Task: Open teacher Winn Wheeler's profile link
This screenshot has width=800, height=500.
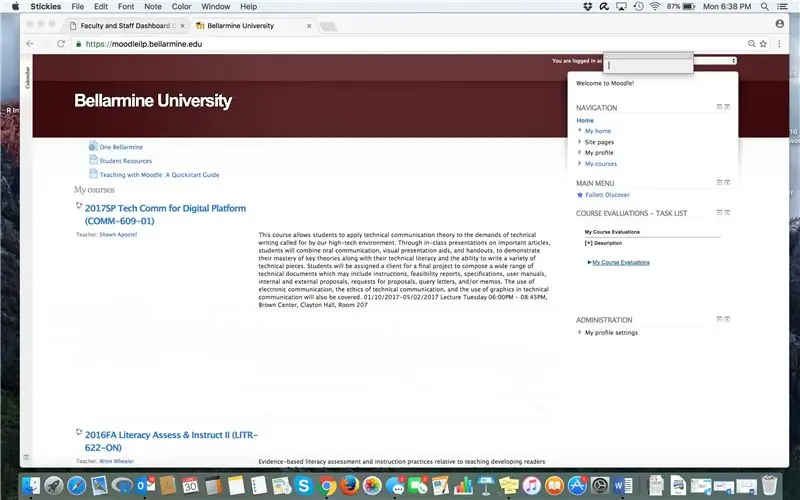Action: [x=116, y=461]
